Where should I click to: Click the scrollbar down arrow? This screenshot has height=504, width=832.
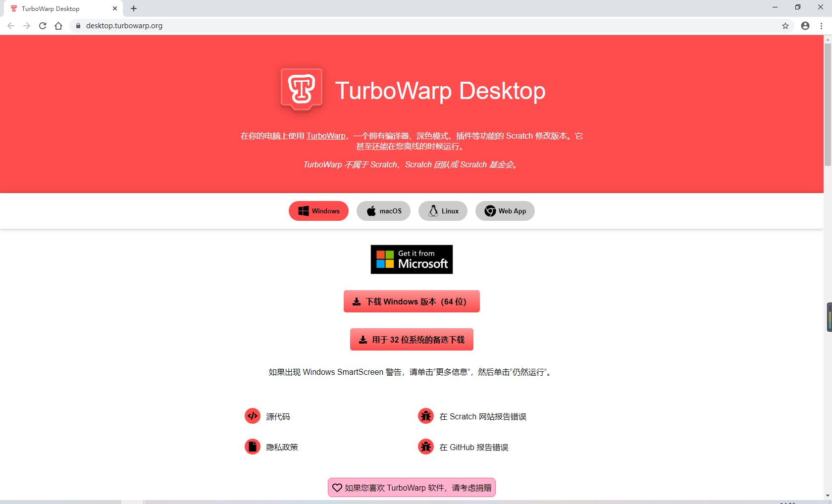tap(828, 496)
